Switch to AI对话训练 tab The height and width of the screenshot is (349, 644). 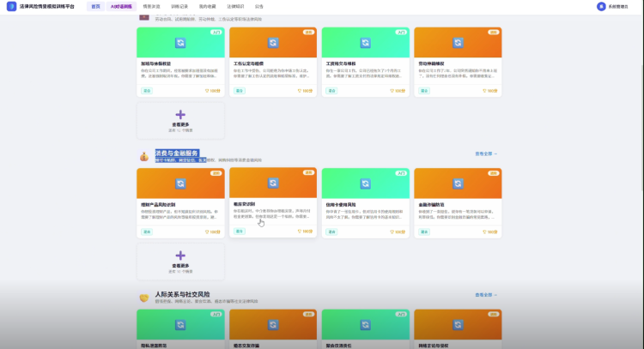[x=121, y=7]
